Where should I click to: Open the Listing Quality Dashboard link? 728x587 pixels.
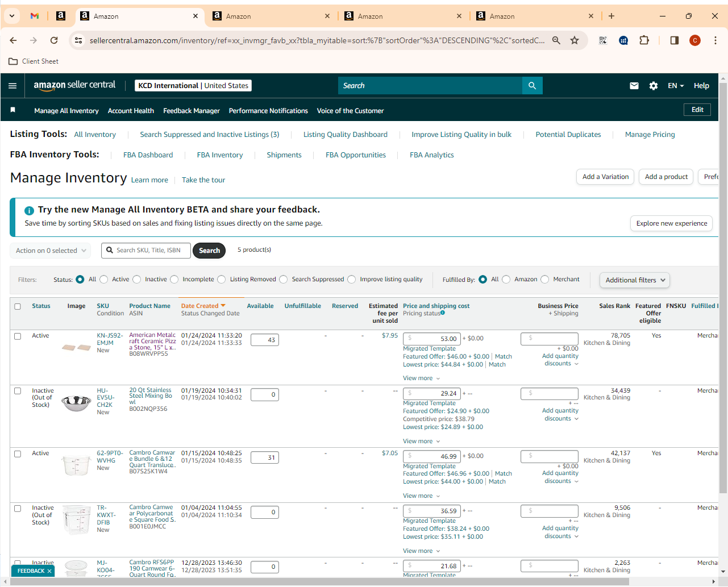(x=346, y=135)
